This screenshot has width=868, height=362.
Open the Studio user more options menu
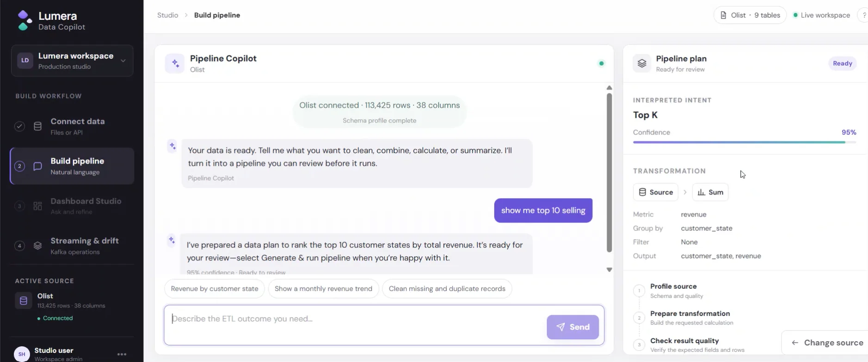(122, 354)
